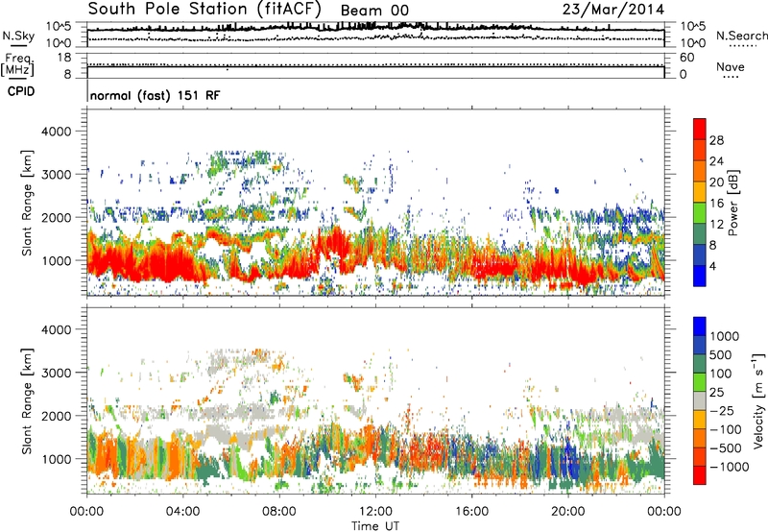Click the '2000' tick of the velocity panel

[x=57, y=416]
